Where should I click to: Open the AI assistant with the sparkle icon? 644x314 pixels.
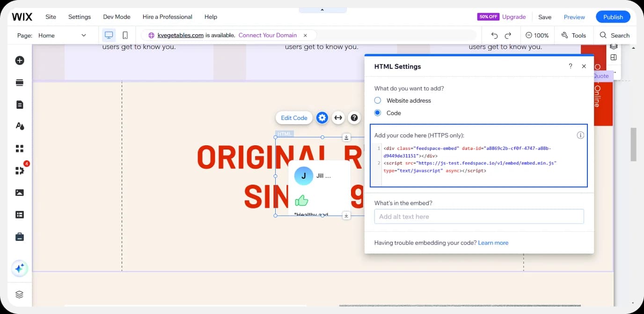pos(19,268)
